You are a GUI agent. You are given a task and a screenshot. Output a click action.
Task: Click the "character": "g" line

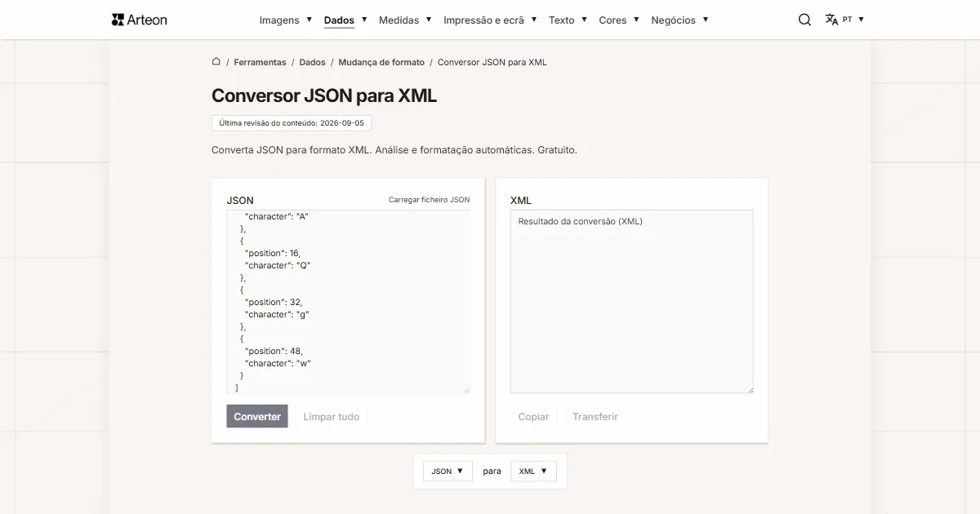(277, 314)
